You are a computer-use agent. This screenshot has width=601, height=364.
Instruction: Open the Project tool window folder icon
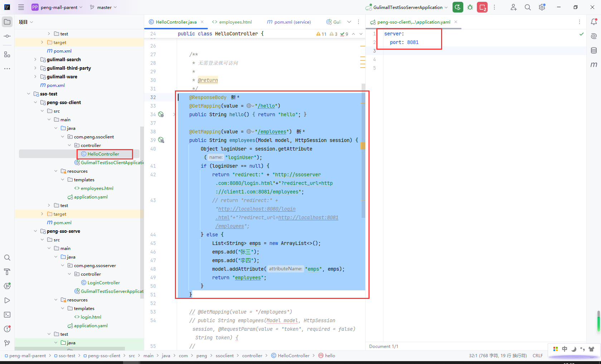(7, 22)
